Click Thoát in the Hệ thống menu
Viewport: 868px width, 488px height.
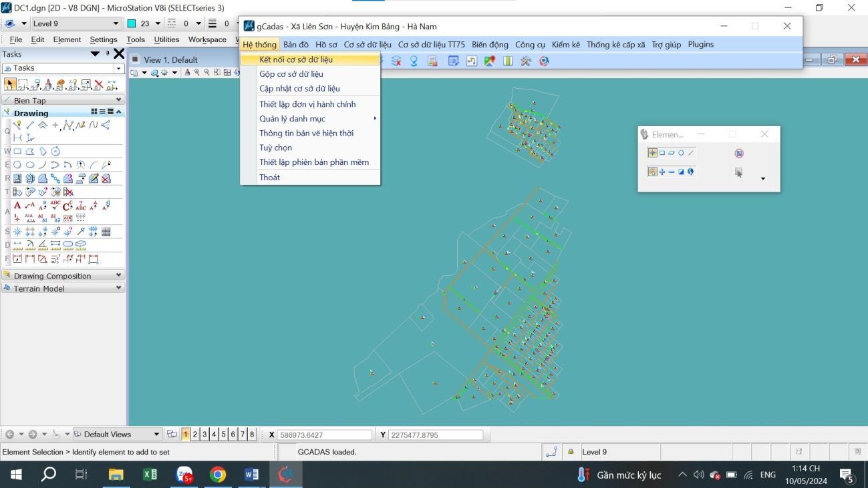click(x=270, y=178)
